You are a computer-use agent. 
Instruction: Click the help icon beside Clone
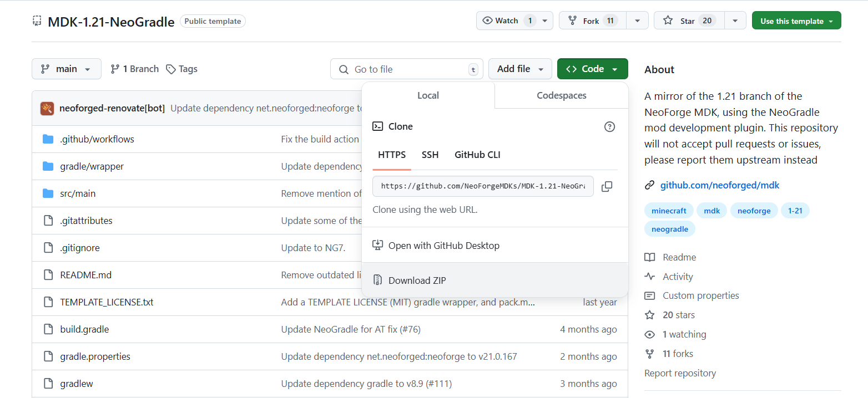609,126
